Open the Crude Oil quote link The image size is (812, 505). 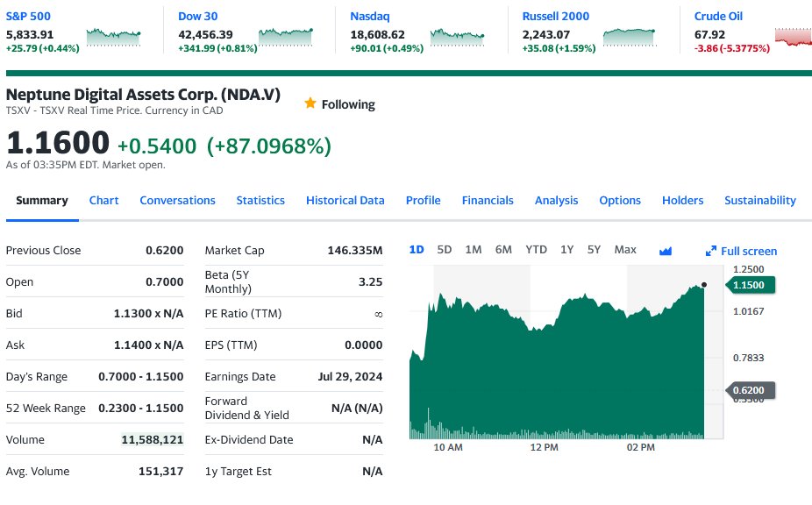[x=718, y=16]
